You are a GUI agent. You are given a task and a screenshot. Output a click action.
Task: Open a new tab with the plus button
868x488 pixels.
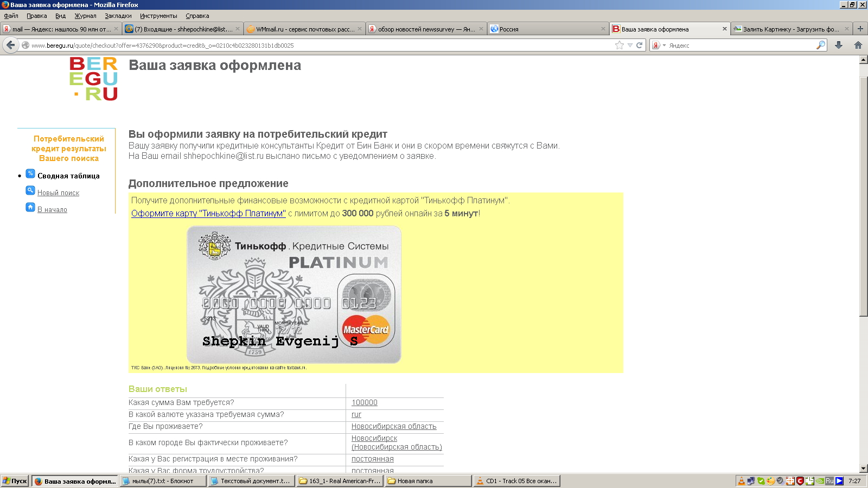click(860, 29)
